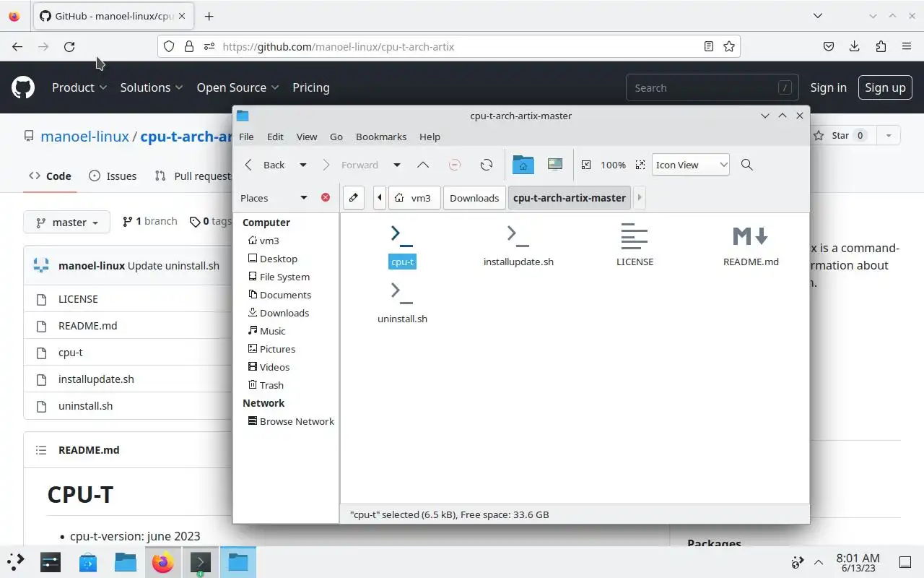
Task: Open the Icon View combo box
Action: coord(691,165)
